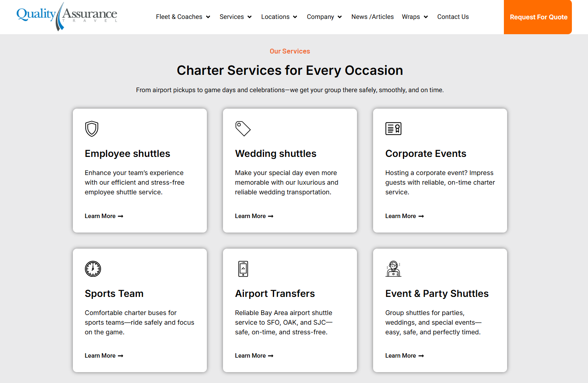Click the Corporate Events description text

[x=440, y=183]
